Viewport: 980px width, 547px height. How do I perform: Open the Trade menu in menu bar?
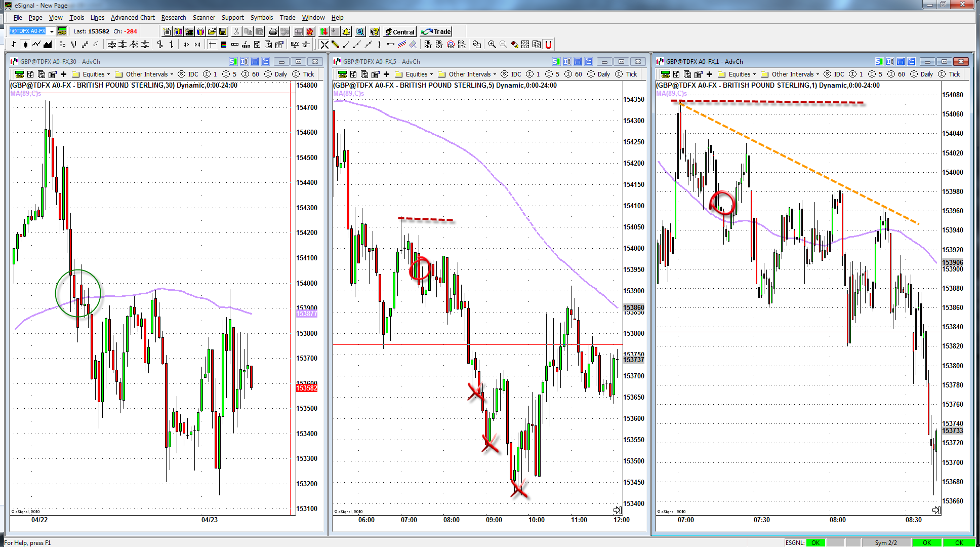click(288, 18)
